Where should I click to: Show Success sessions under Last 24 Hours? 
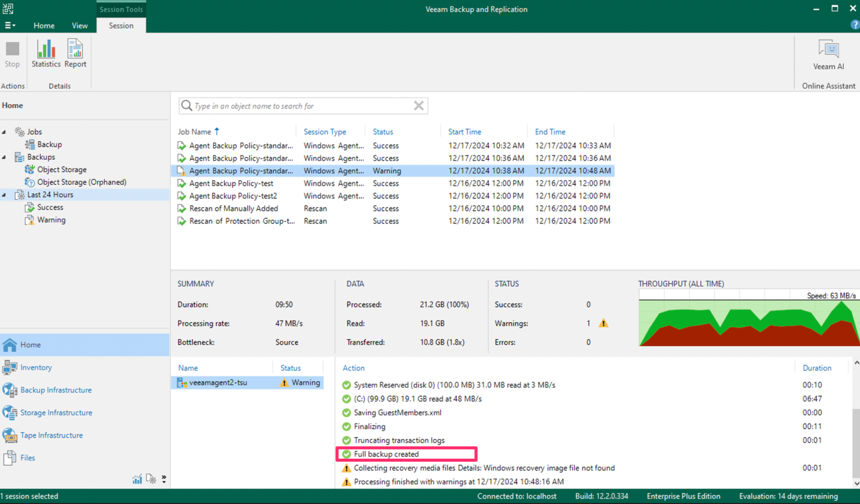click(50, 207)
